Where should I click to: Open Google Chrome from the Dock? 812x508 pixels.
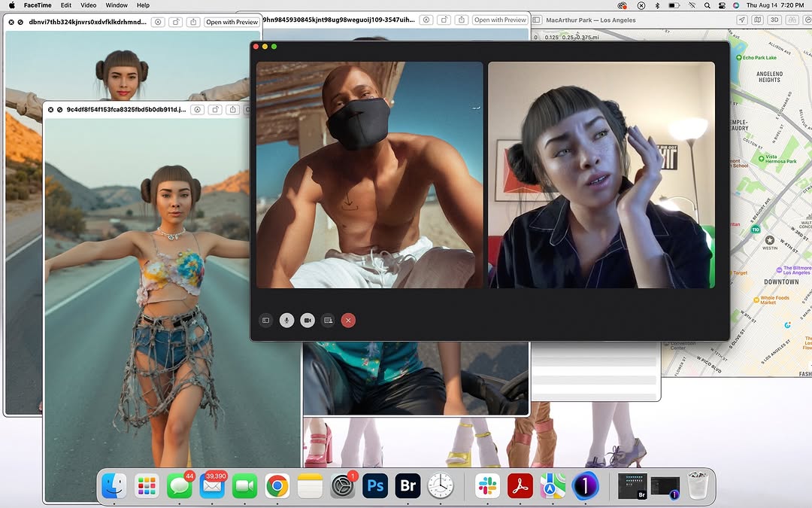pyautogui.click(x=277, y=486)
